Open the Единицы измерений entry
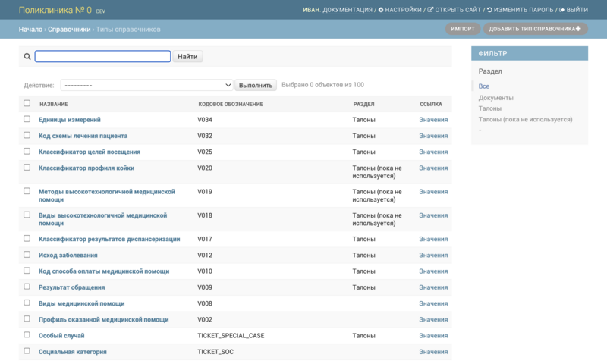The width and height of the screenshot is (607, 364). point(70,120)
